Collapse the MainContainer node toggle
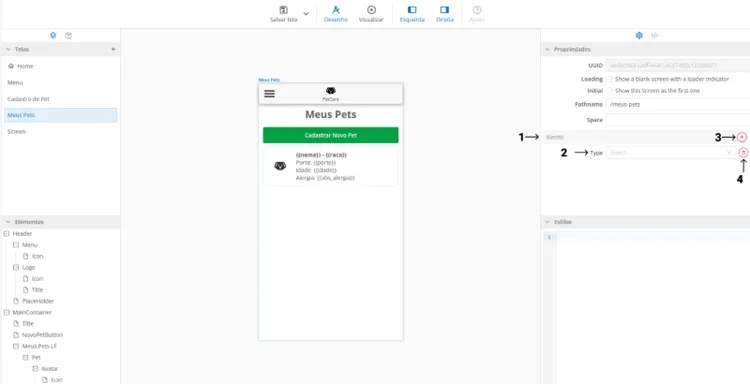Screen dimensions: 750x384 (6, 312)
